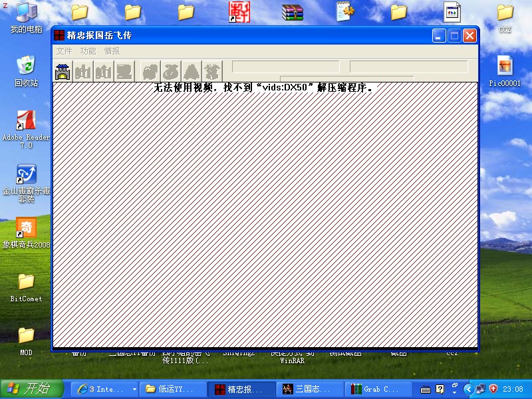
Task: Click the help question mark icon in the language bar
Action: coord(440,389)
